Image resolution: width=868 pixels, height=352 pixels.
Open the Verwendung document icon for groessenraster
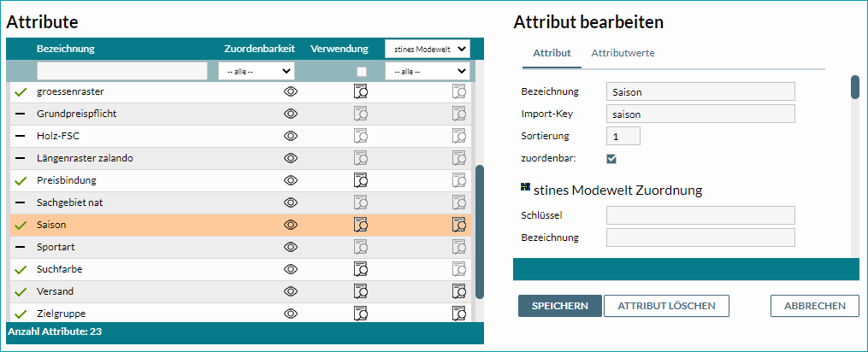point(361,91)
